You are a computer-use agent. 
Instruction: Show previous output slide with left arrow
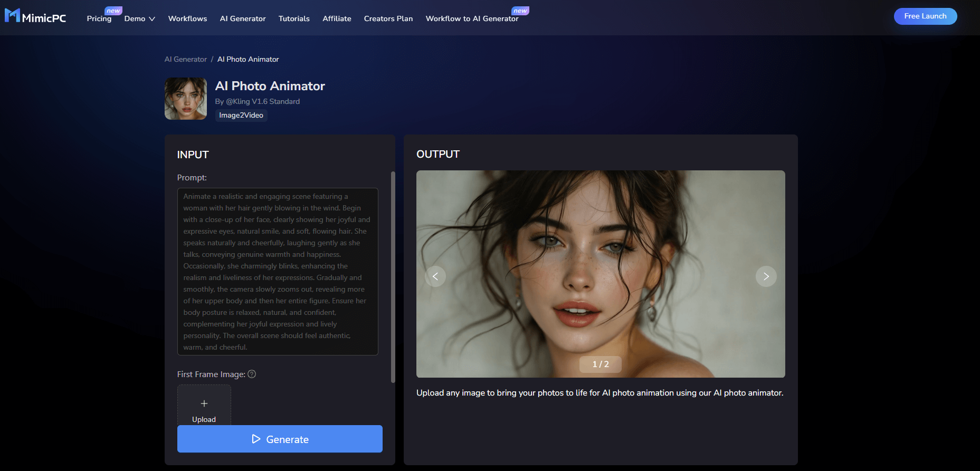click(435, 276)
